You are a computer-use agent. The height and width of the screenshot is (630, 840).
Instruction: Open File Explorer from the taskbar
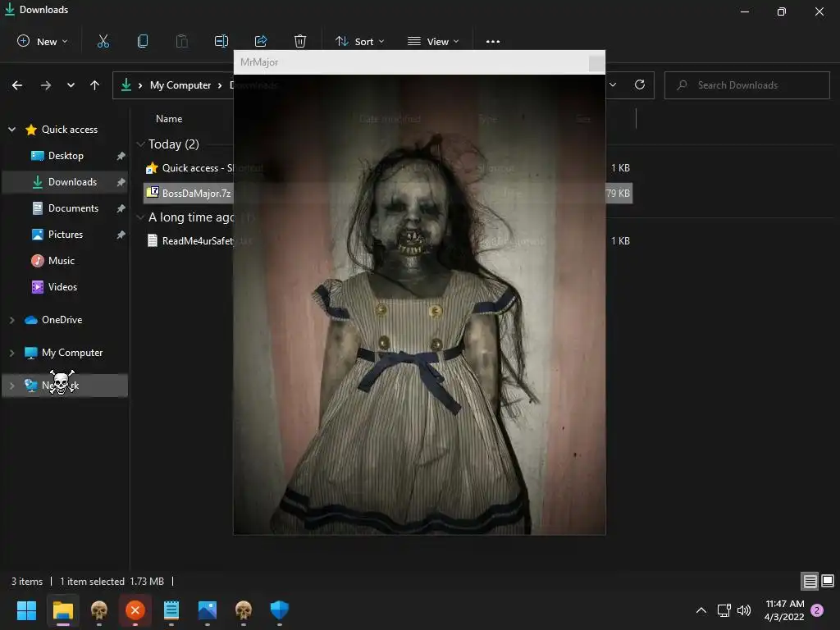62,610
